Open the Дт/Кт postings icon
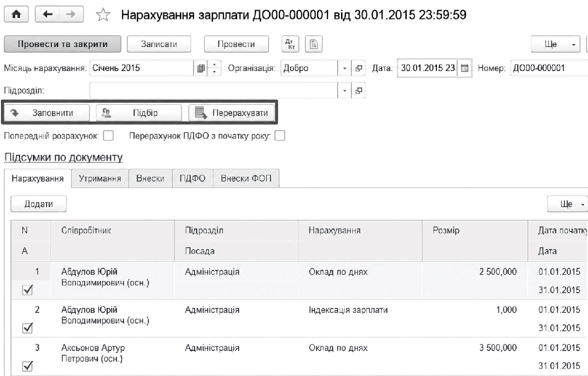Image resolution: width=588 pixels, height=376 pixels. [x=290, y=44]
